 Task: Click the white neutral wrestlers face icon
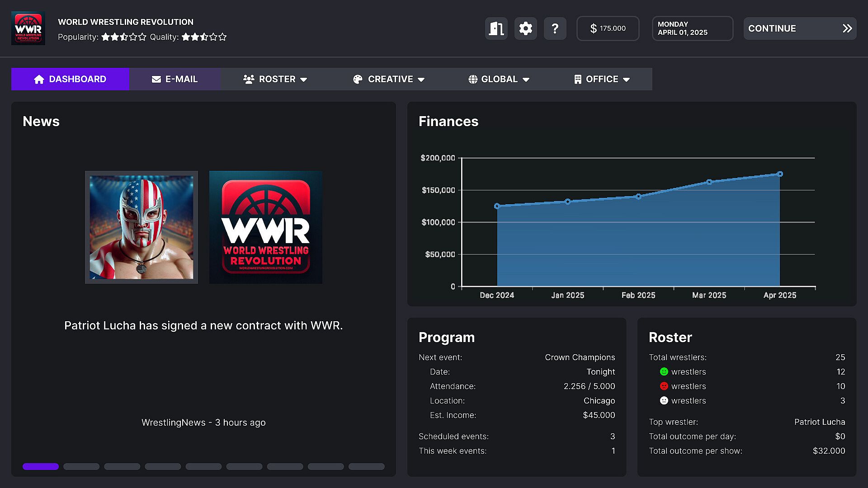[664, 400]
